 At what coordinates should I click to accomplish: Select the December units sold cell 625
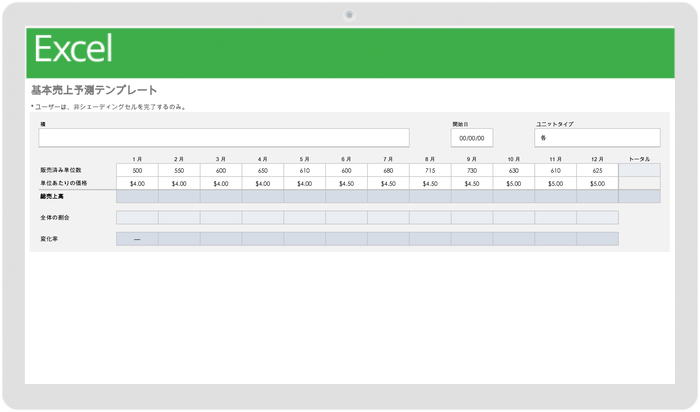(597, 170)
